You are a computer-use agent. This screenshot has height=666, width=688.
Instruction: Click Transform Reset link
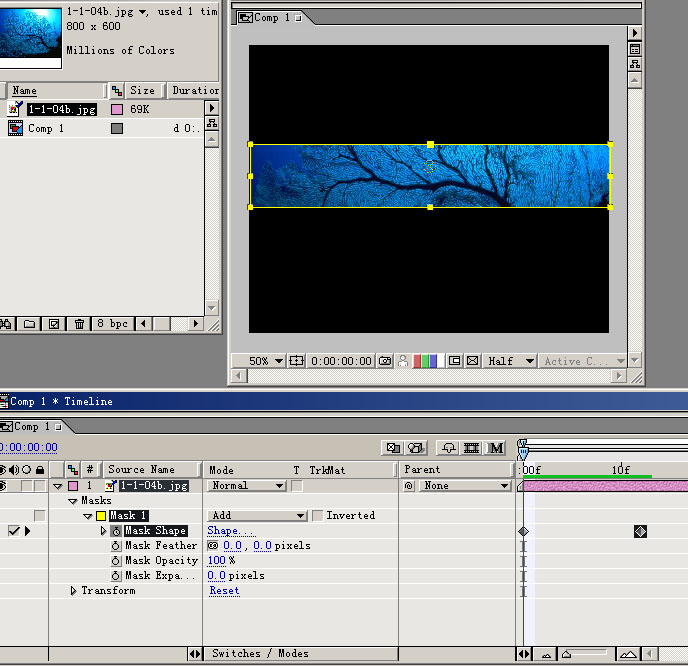point(224,591)
